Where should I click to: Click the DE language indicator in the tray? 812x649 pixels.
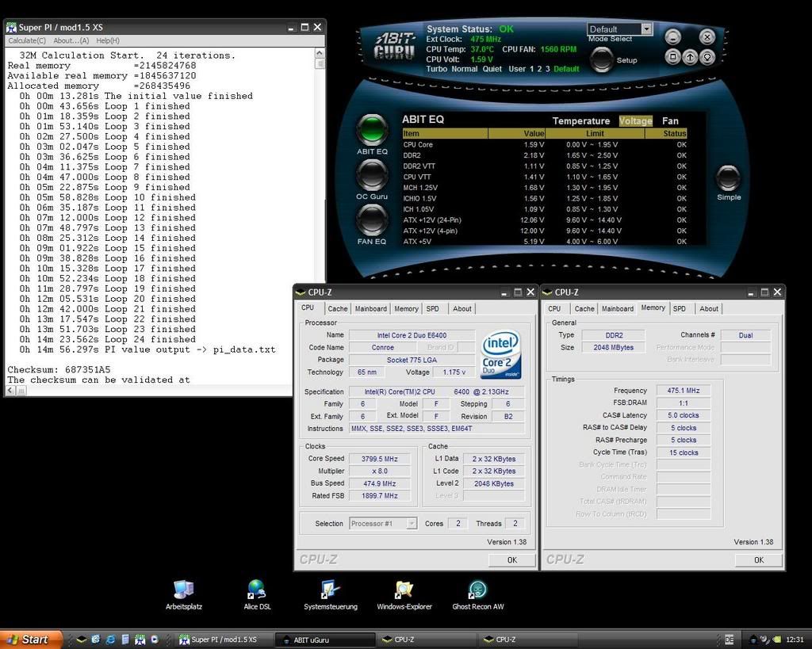tap(730, 639)
